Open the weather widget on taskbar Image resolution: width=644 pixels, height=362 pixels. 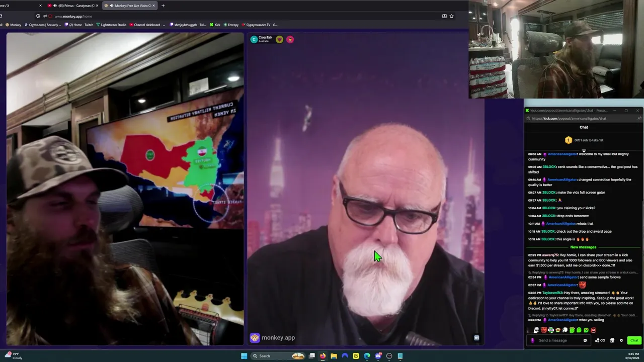click(14, 356)
